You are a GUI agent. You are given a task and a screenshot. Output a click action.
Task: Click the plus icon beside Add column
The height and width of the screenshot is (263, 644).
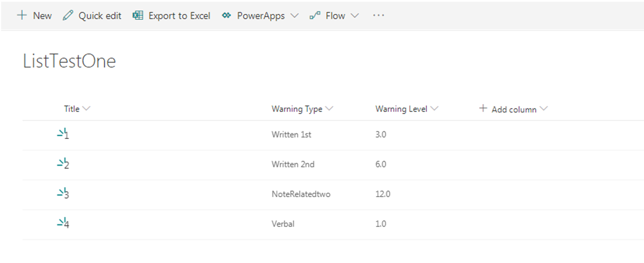483,109
